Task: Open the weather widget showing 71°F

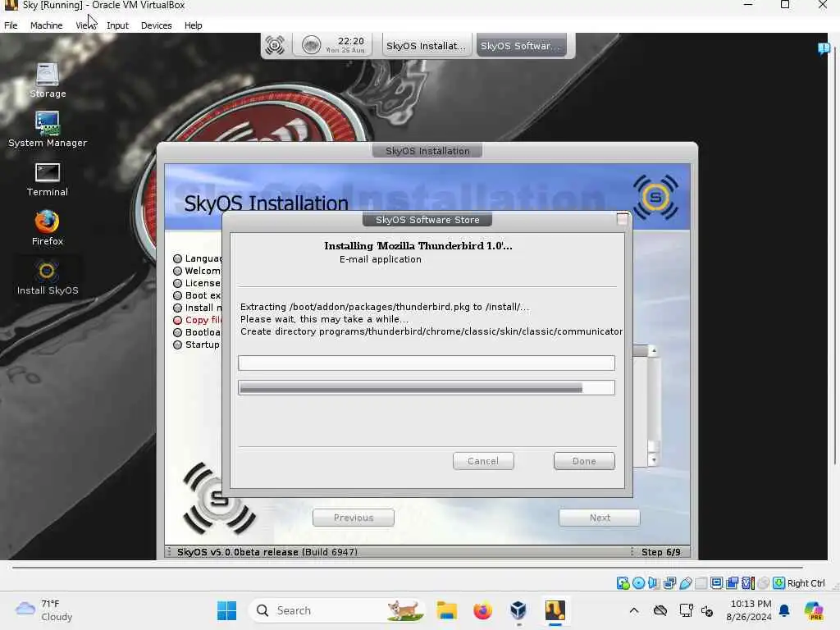Action: click(44, 610)
